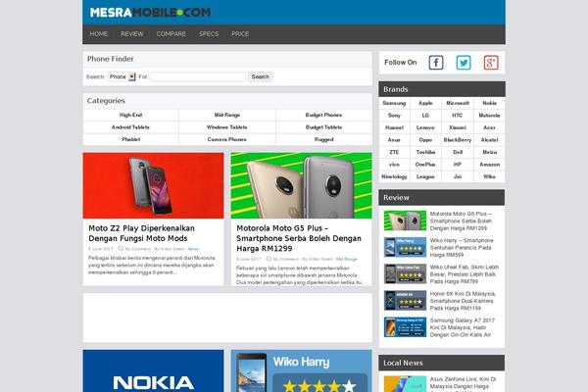588x392 pixels.
Task: Choose Amazon in Brands
Action: (489, 165)
